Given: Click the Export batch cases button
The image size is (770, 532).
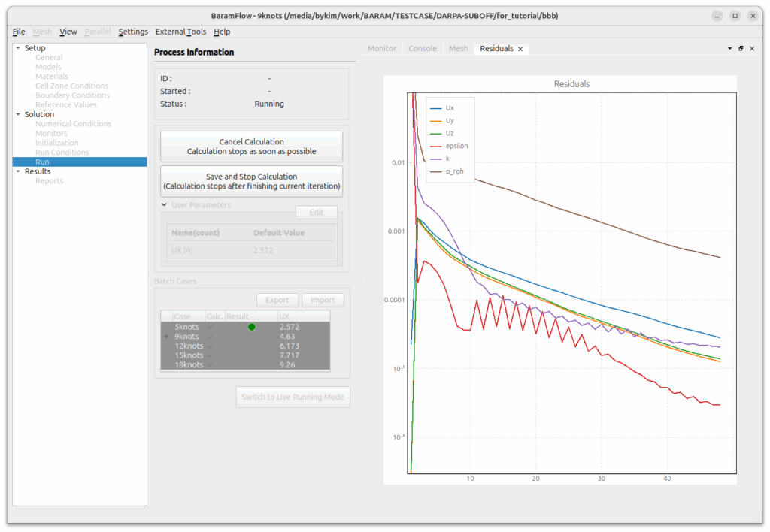Looking at the screenshot, I should tap(277, 300).
